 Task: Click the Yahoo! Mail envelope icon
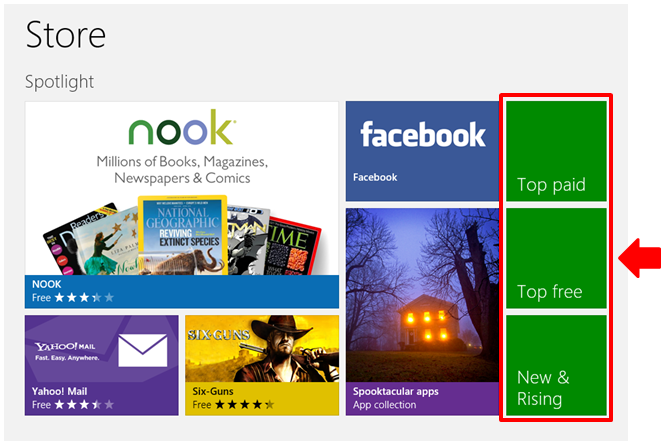143,350
